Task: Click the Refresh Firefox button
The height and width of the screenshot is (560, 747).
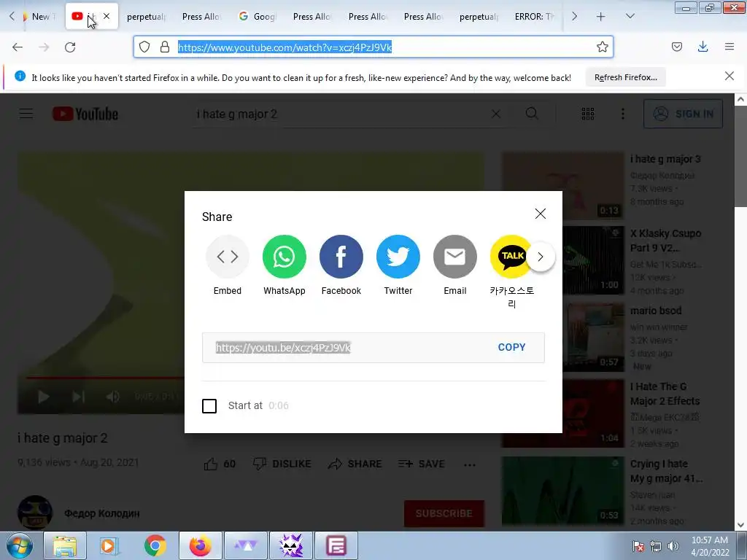Action: click(625, 77)
